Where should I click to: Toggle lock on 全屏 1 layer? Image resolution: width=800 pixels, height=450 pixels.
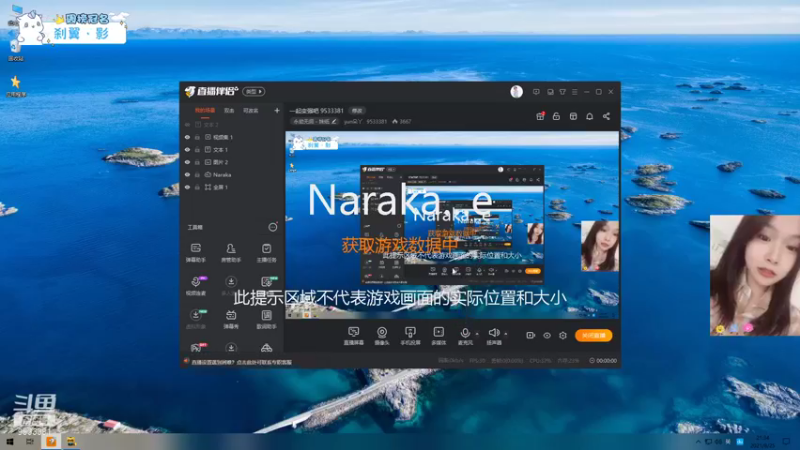[x=197, y=187]
